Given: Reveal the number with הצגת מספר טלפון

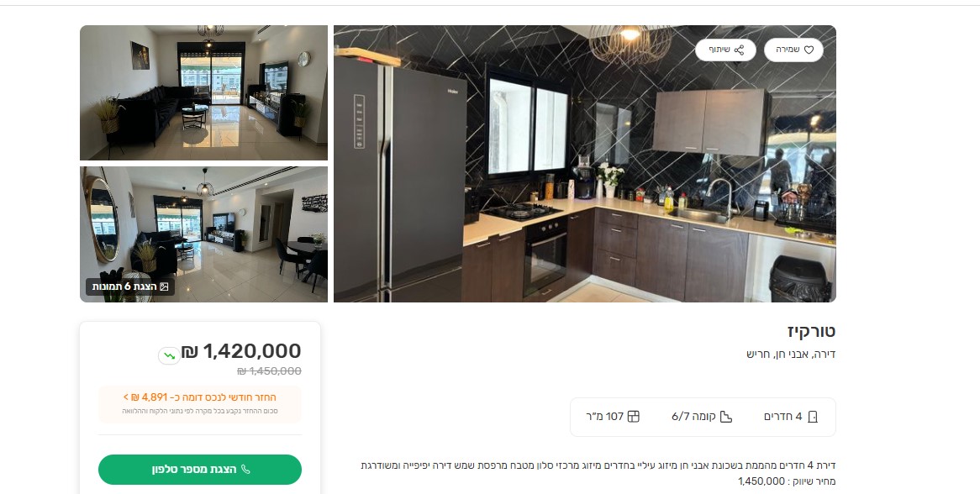Looking at the screenshot, I should 200,470.
